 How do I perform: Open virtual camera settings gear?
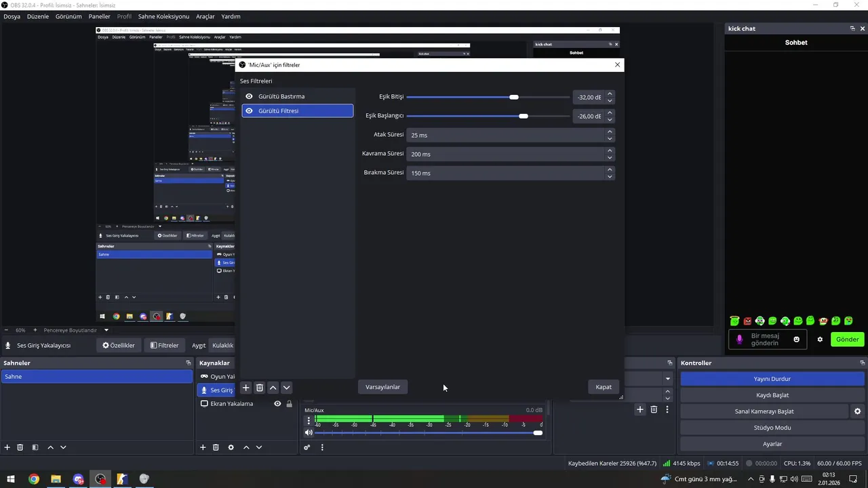pos(858,411)
